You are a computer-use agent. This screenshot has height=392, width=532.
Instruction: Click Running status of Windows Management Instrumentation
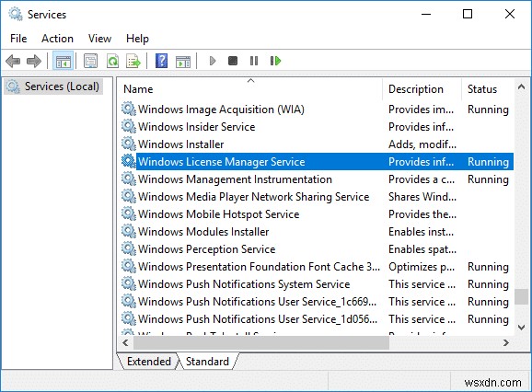click(488, 179)
